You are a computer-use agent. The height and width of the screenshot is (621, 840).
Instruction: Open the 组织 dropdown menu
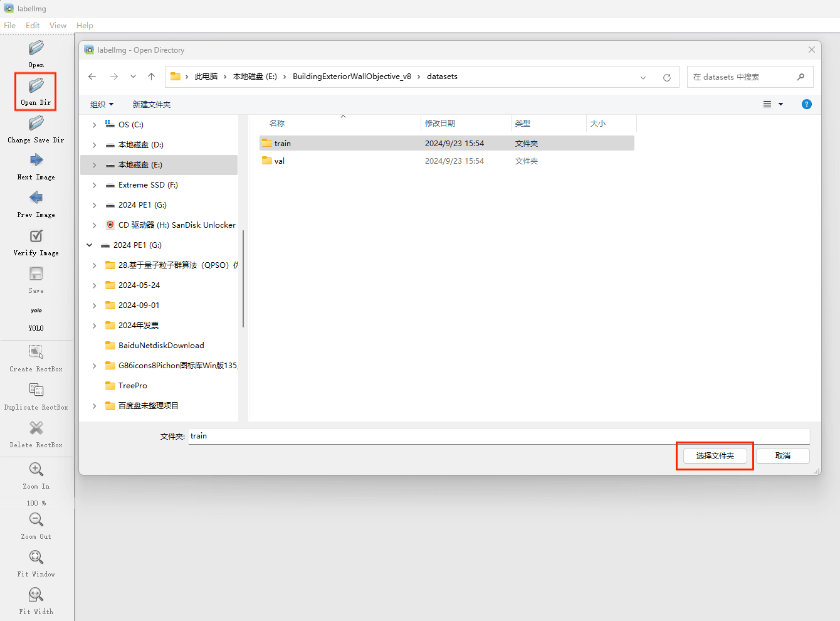102,105
